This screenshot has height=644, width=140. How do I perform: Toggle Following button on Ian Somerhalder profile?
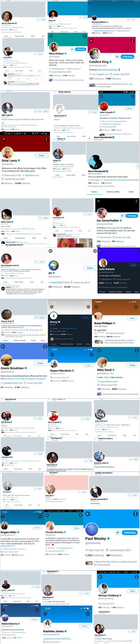(132, 216)
